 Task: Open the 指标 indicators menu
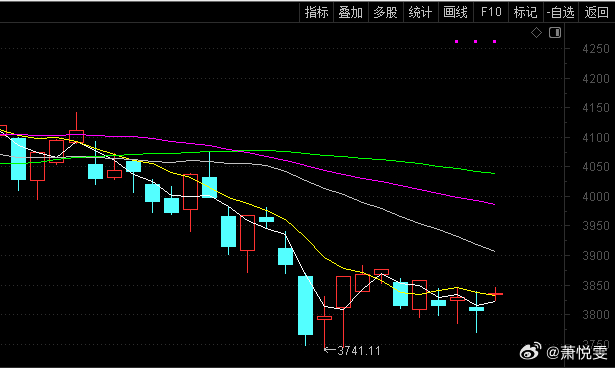[316, 12]
